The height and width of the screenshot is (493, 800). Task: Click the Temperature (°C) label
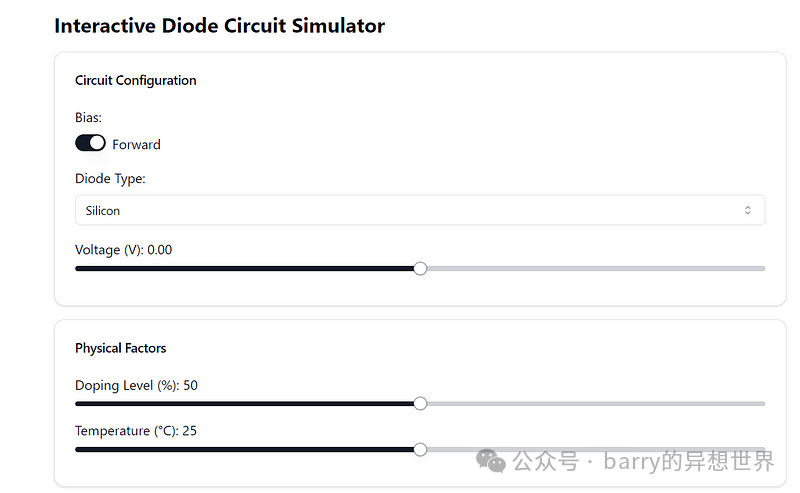(134, 431)
